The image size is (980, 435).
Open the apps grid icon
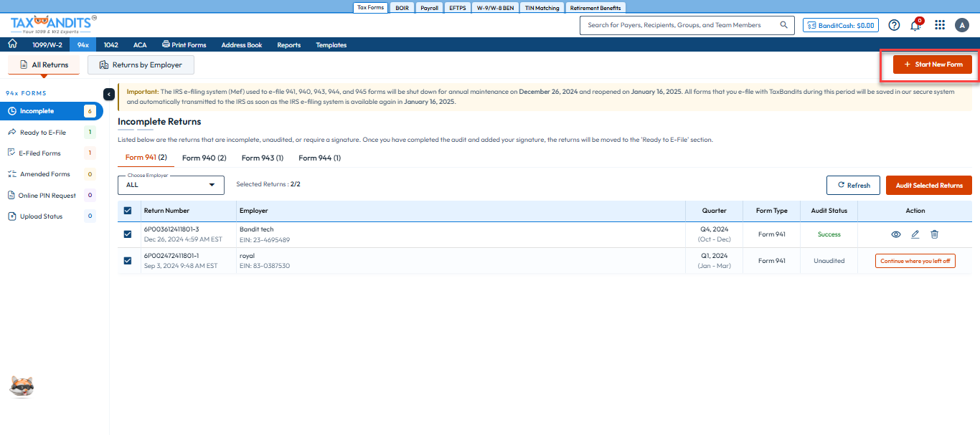tap(940, 25)
